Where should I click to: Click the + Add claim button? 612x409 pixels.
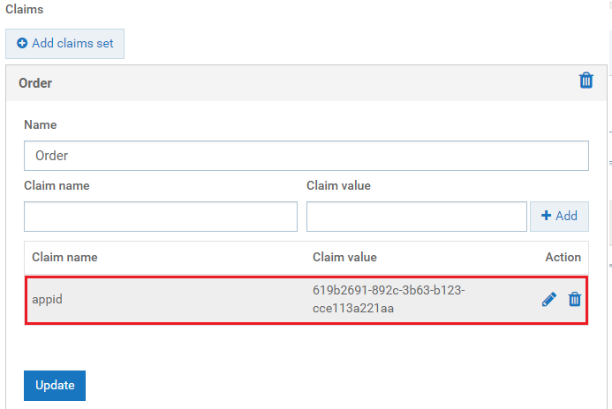pyautogui.click(x=559, y=216)
